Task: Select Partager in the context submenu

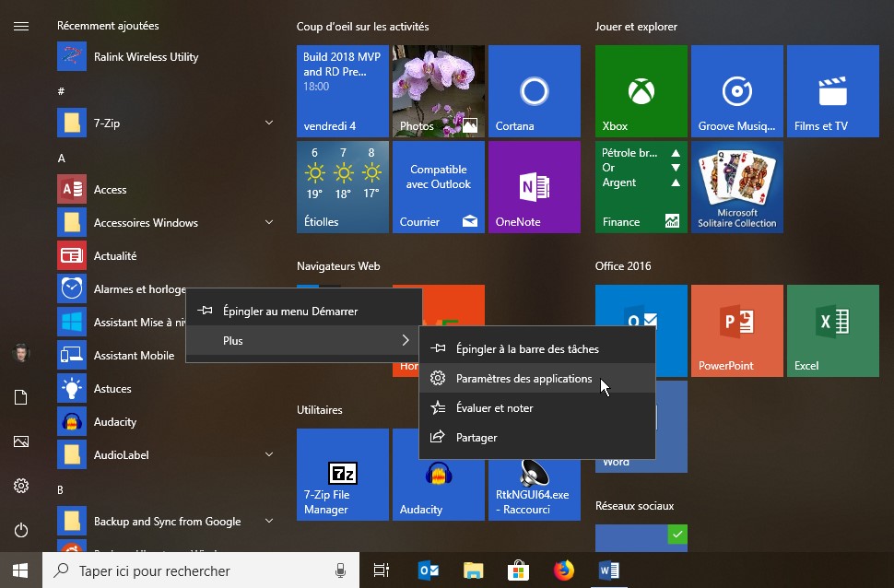Action: [x=476, y=438]
